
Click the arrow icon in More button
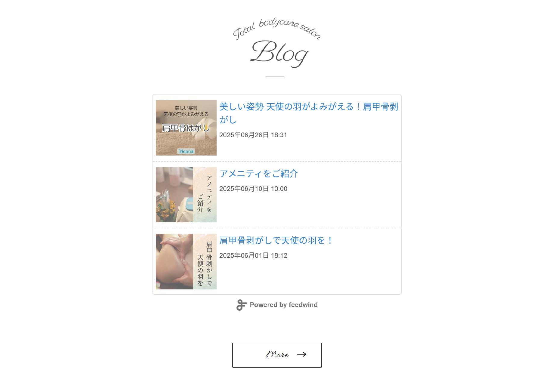pos(301,354)
